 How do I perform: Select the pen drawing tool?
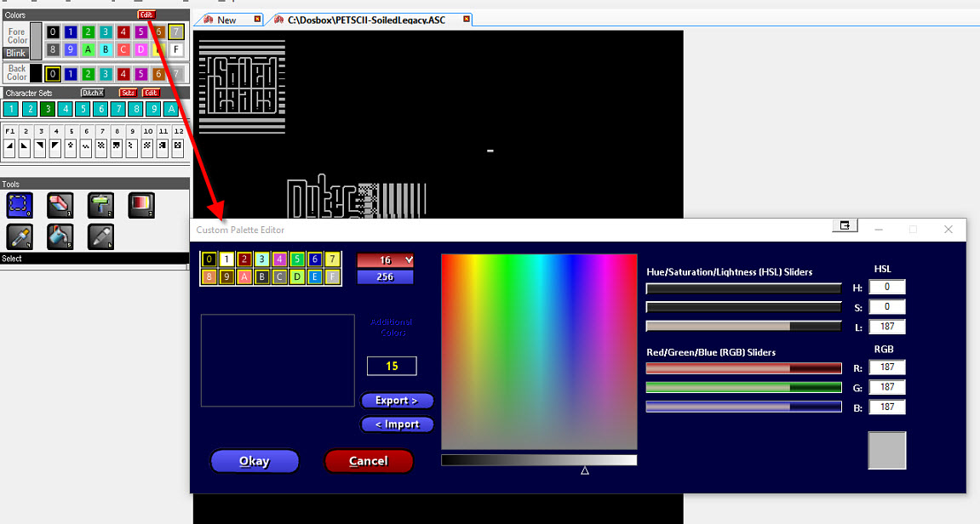click(100, 236)
